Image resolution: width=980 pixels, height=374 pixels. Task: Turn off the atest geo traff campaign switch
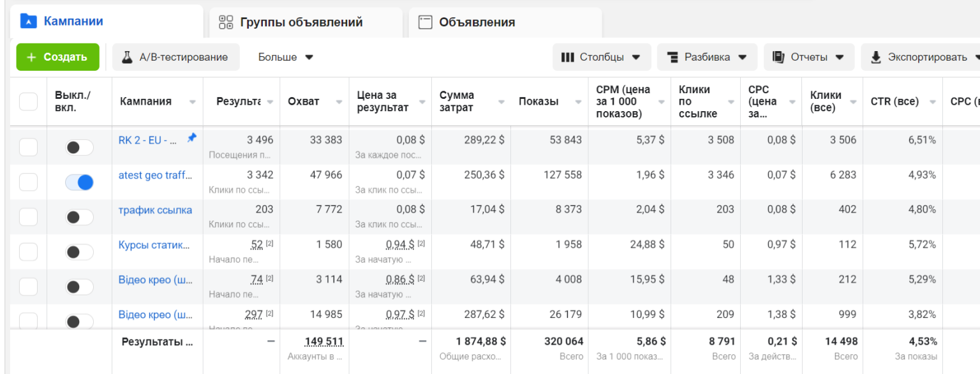click(79, 183)
